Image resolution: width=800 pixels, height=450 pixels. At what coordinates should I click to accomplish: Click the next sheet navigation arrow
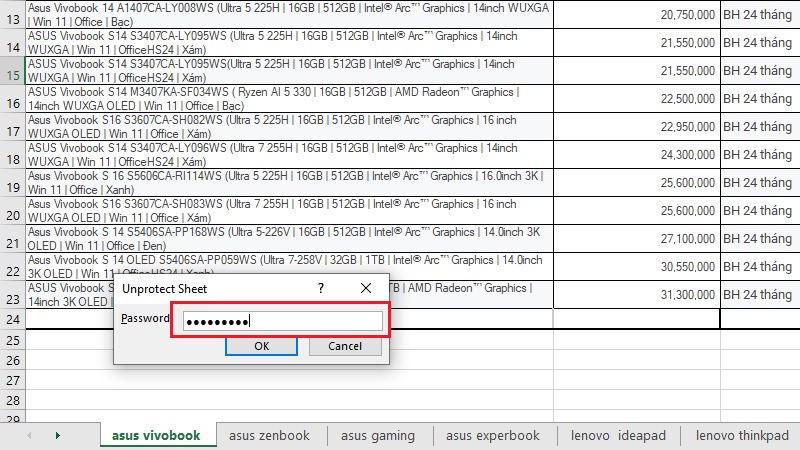point(57,435)
